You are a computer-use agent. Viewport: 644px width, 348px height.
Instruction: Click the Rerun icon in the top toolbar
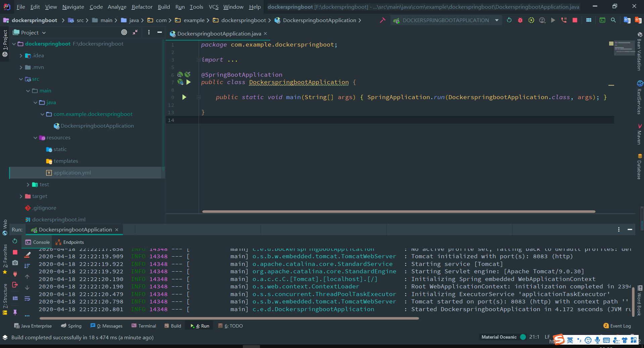509,20
